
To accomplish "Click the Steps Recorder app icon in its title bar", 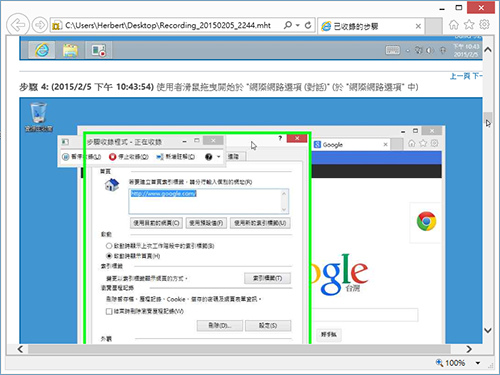I will click(x=65, y=142).
